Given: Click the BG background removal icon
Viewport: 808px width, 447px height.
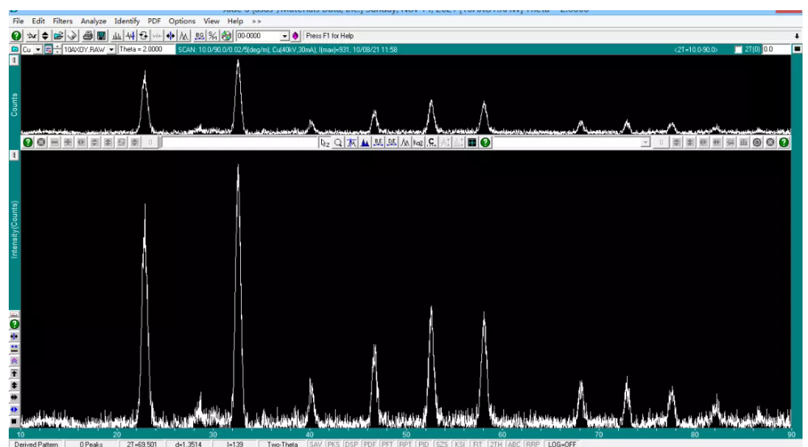Looking at the screenshot, I should (200, 36).
